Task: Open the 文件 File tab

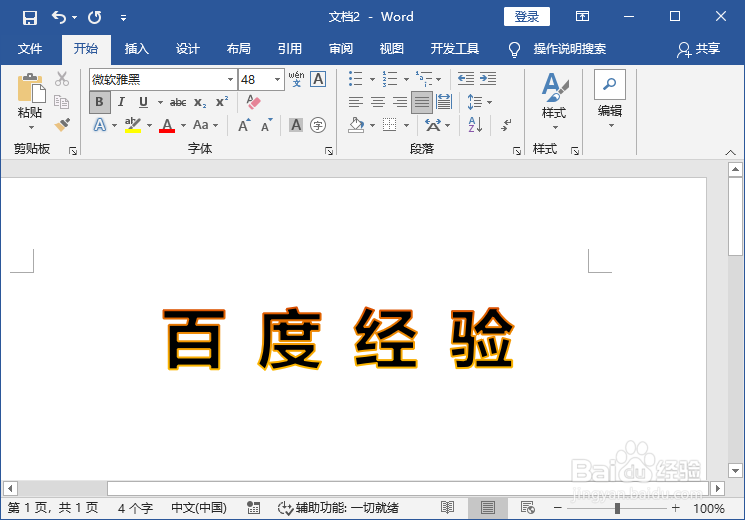Action: click(30, 49)
